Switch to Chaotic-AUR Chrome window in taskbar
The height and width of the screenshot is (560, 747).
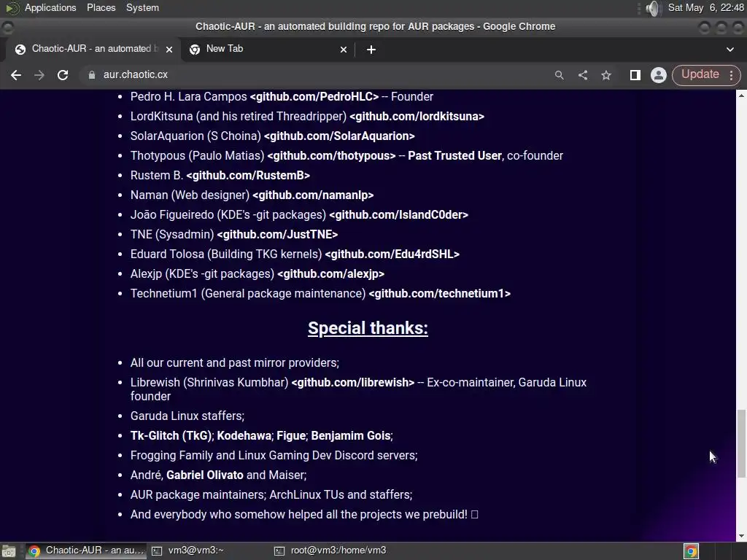click(86, 551)
